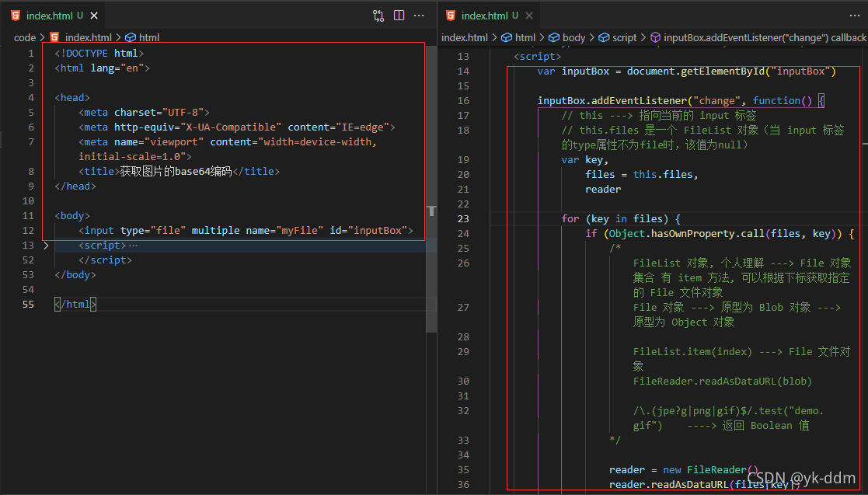Click folded ellipsis after <script> tag
This screenshot has width=868, height=495.
tap(133, 246)
